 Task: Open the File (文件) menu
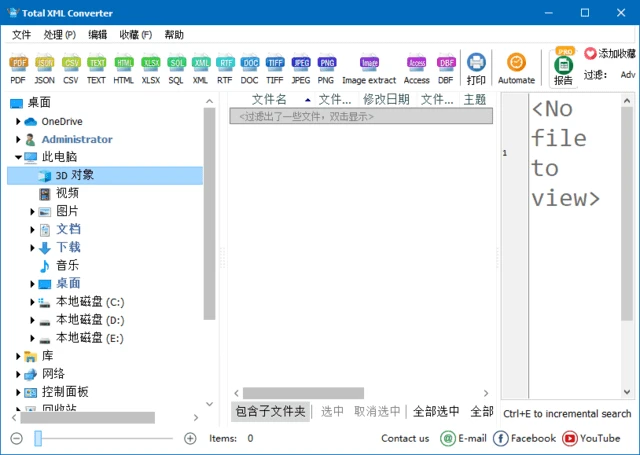click(x=21, y=34)
